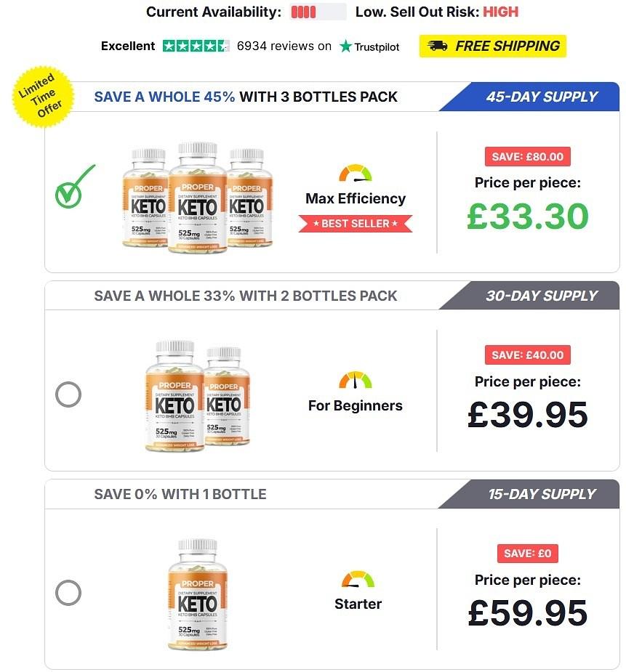Click the Max Efficiency gauge icon

pyautogui.click(x=356, y=174)
